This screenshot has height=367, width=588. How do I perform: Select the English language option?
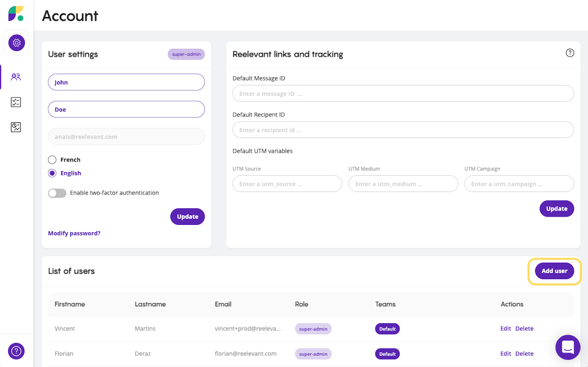coord(52,173)
